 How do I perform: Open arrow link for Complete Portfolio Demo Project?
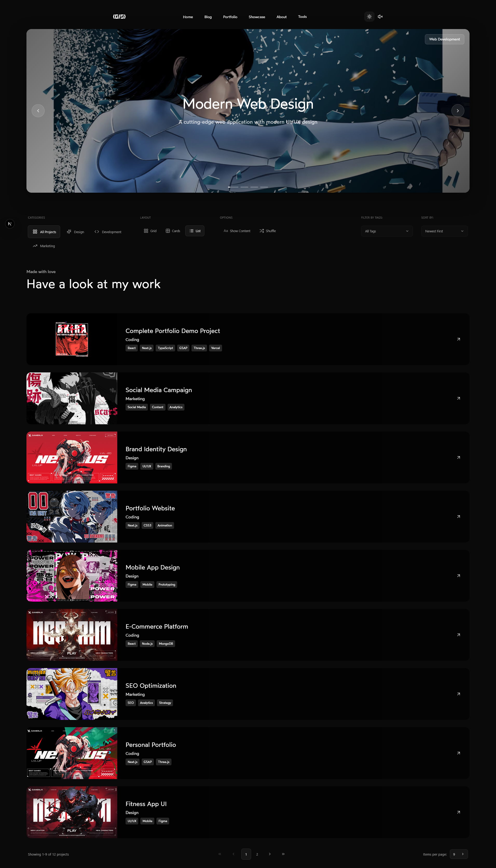(x=459, y=339)
